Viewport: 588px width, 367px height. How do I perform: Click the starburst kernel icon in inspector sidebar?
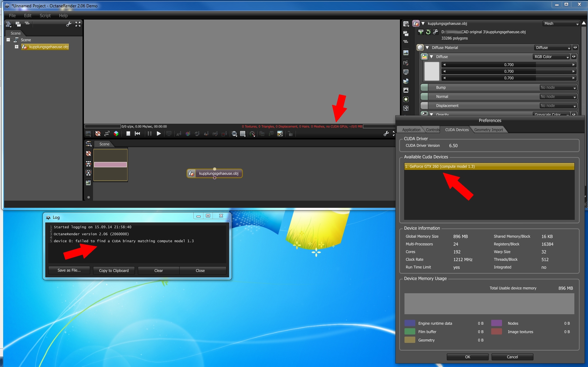(406, 99)
